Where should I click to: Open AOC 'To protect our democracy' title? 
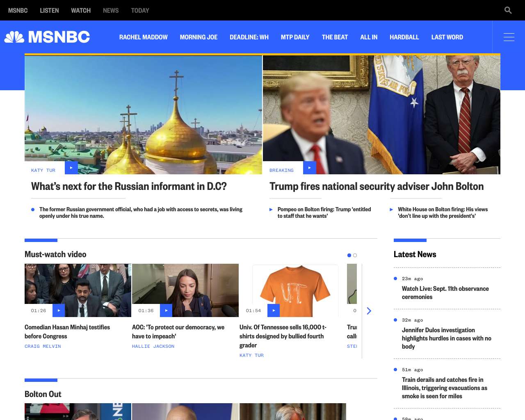(x=178, y=332)
